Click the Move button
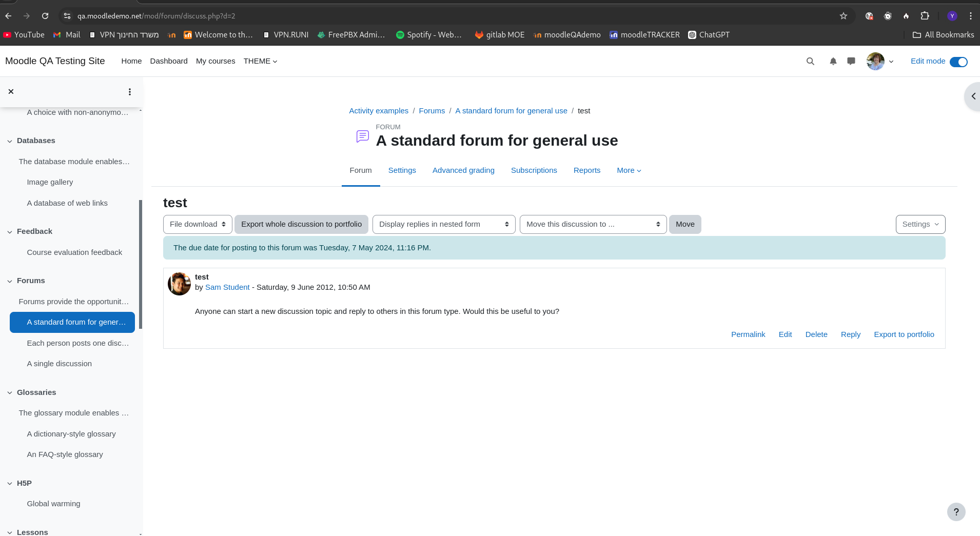 pyautogui.click(x=685, y=224)
